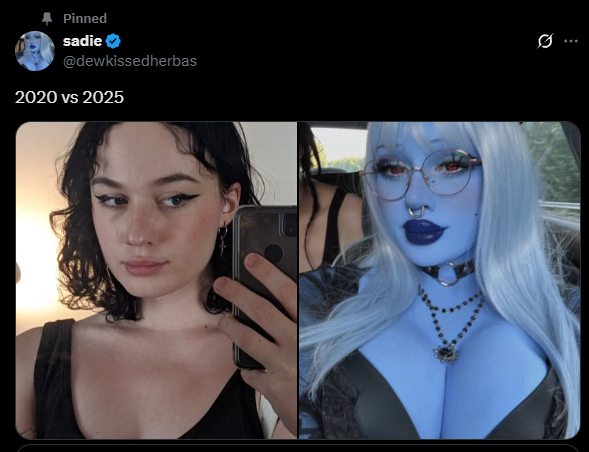Viewport: 589px width, 452px height.
Task: Open the Grok slashed-circle icon
Action: click(x=545, y=41)
